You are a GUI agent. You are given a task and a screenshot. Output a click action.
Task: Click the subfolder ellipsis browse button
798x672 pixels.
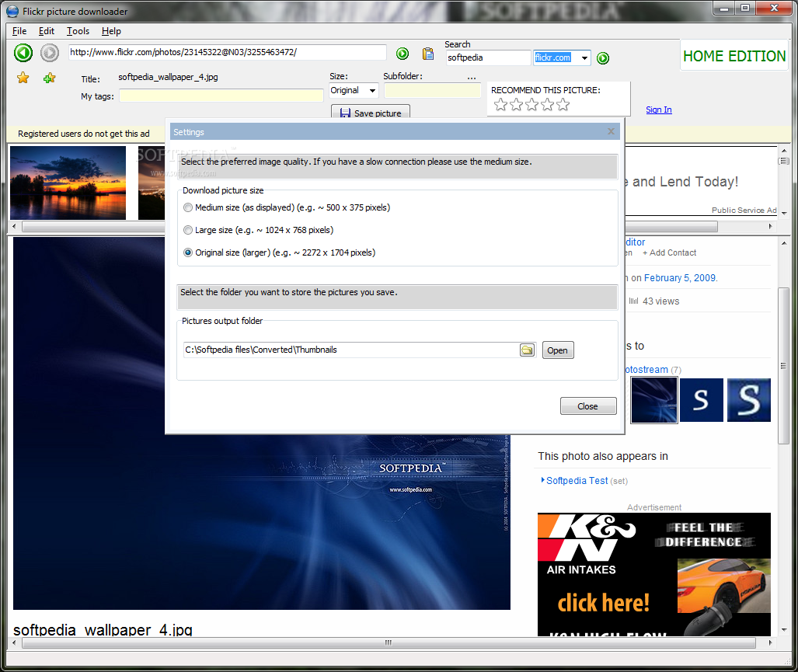pos(472,78)
